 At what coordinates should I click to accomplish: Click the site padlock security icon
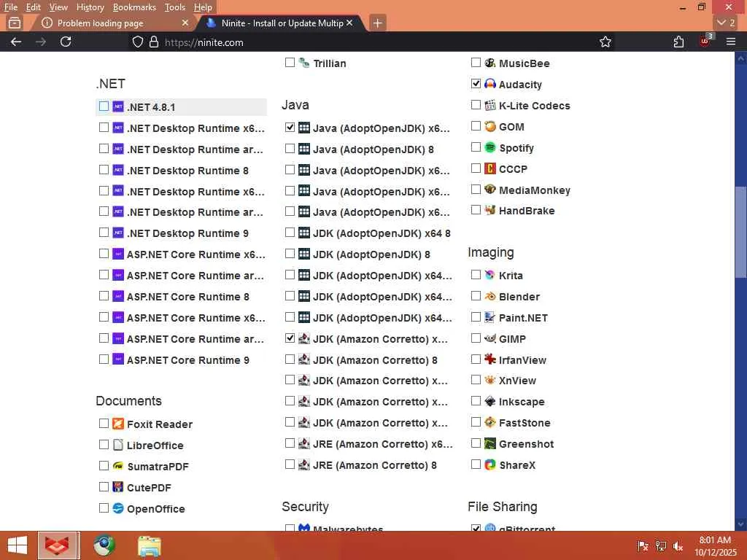click(x=154, y=42)
